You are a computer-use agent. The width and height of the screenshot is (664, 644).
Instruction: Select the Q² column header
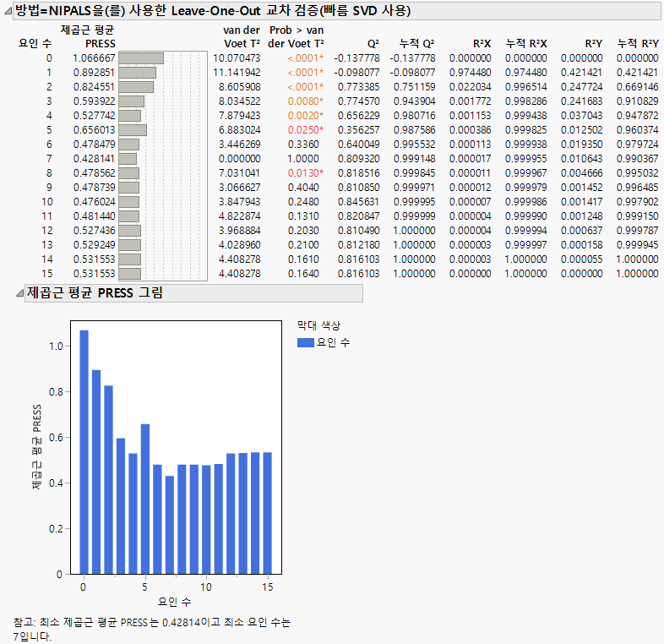373,44
